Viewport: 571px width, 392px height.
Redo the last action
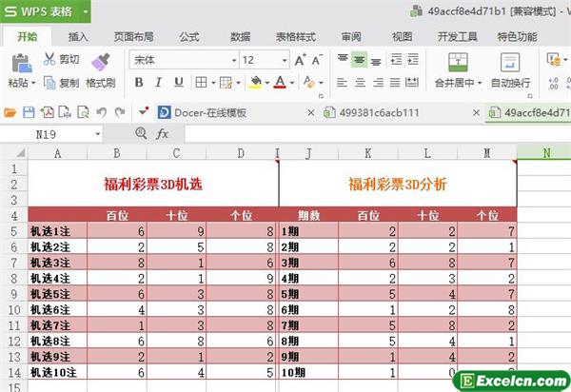[x=120, y=112]
